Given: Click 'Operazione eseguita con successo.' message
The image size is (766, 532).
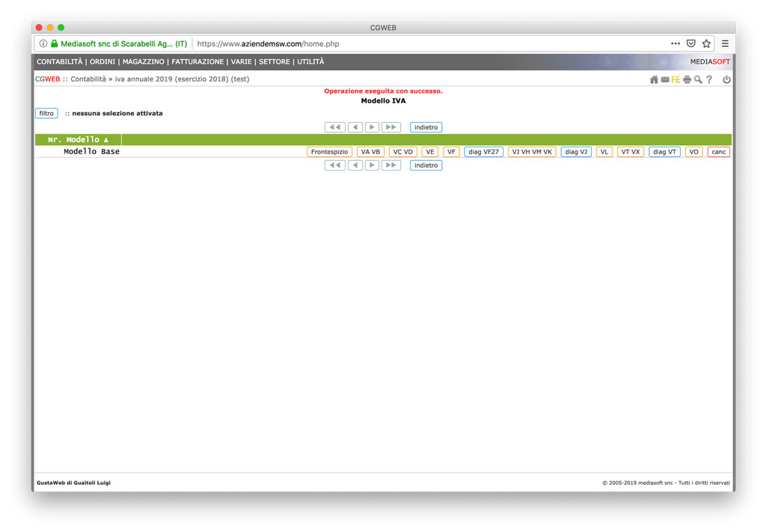Looking at the screenshot, I should tap(383, 91).
